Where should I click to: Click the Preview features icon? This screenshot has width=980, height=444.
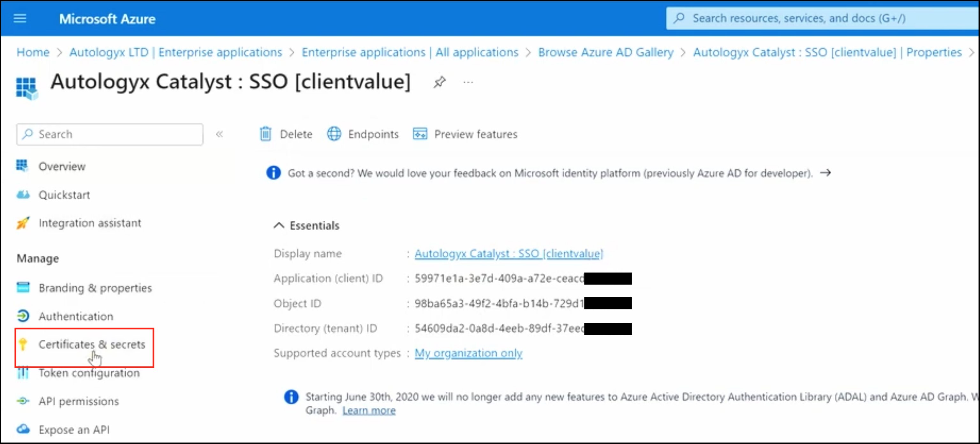(x=420, y=134)
